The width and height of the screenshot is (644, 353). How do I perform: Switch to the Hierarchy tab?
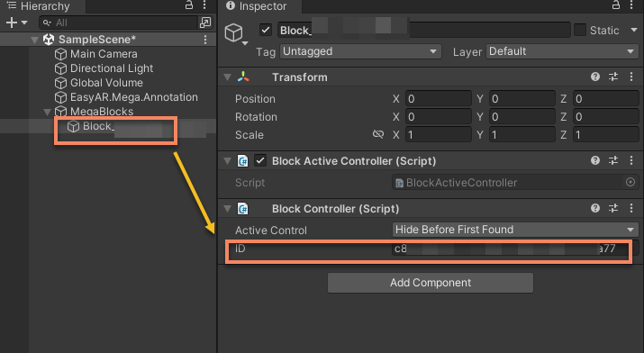[x=39, y=6]
